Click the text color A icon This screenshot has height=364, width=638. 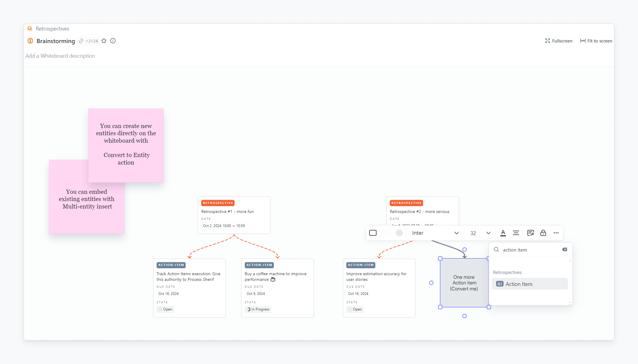(503, 233)
